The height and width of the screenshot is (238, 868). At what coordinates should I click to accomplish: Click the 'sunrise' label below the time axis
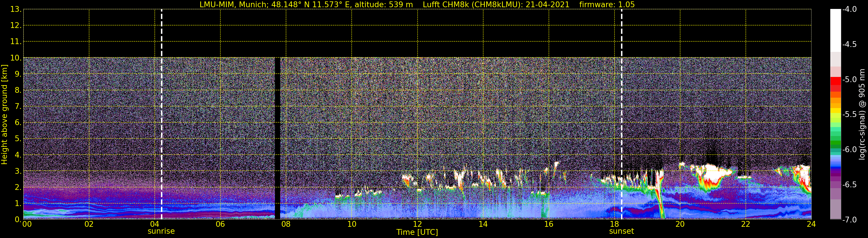click(161, 231)
